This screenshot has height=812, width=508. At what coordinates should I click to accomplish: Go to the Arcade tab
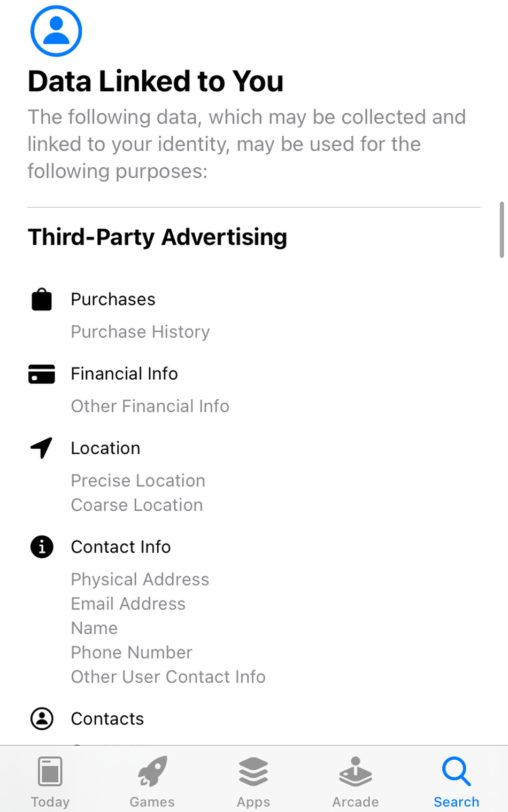coord(355,781)
